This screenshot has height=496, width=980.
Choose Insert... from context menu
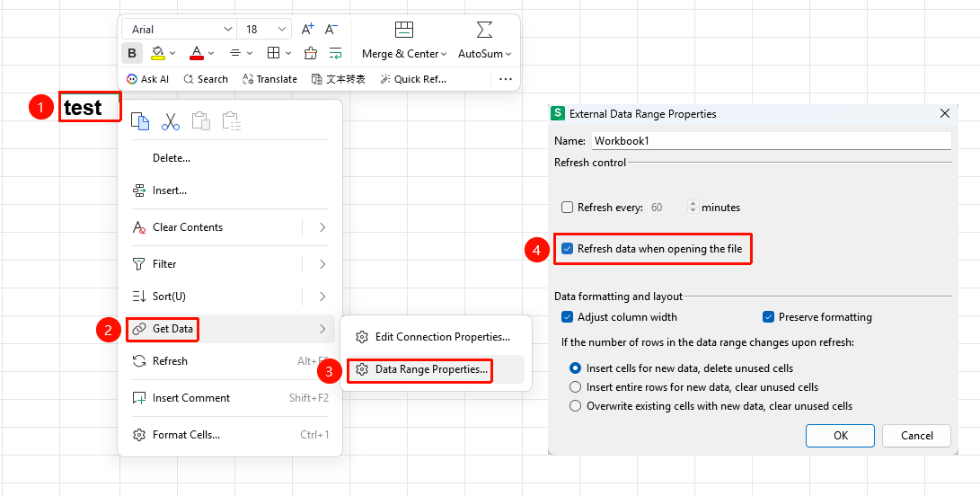(x=230, y=190)
